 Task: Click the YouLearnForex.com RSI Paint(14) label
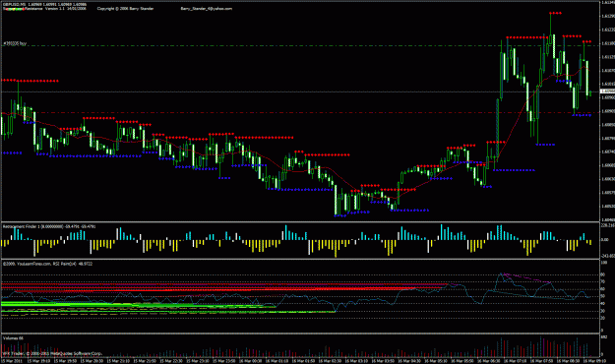point(47,264)
